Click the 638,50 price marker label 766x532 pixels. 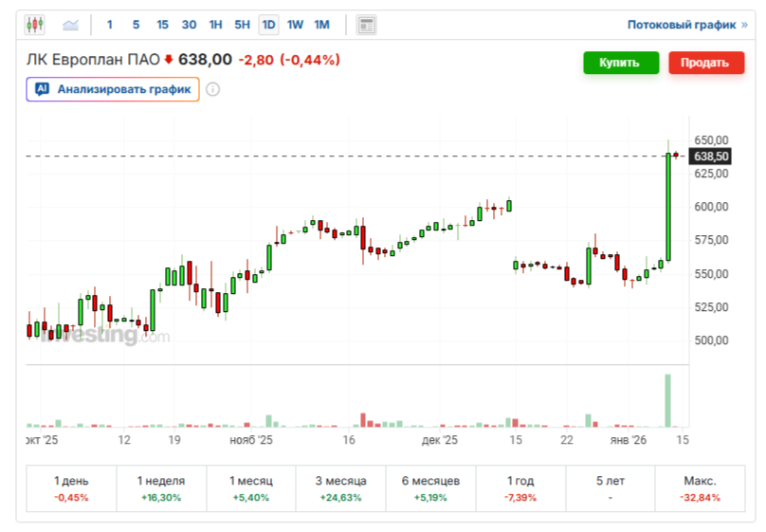pos(710,156)
